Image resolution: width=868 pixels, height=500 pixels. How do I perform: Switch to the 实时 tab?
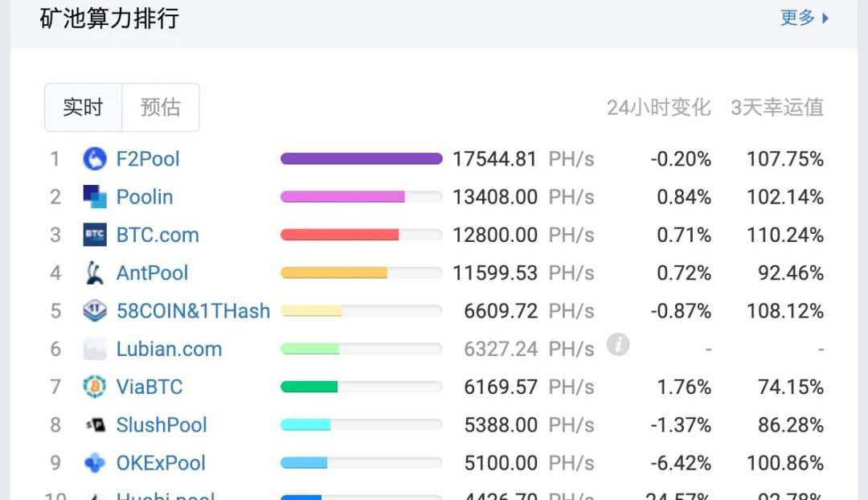point(84,108)
